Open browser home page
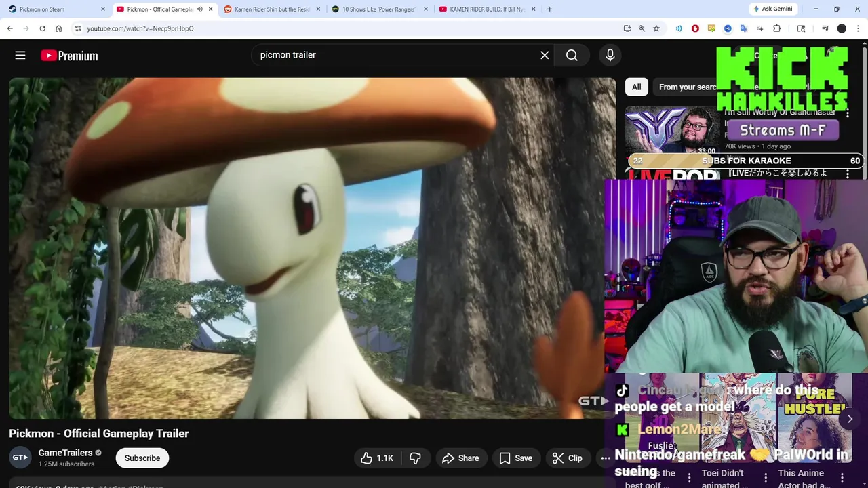The height and width of the screenshot is (488, 868). (59, 28)
